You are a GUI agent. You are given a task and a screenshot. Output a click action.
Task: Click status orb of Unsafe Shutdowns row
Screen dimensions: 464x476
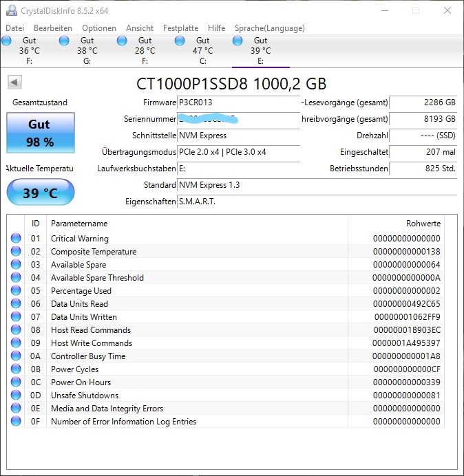click(x=16, y=395)
